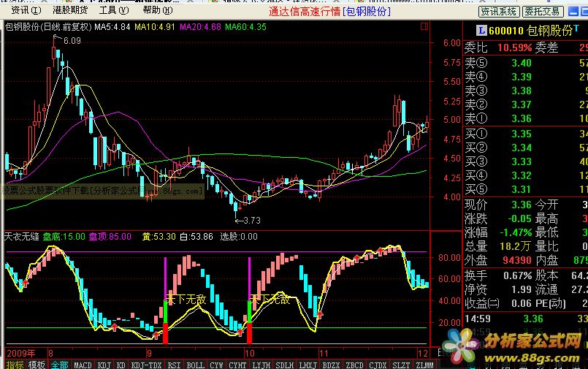
Task: Click the 选股:0.00 value
Action: click(x=239, y=237)
